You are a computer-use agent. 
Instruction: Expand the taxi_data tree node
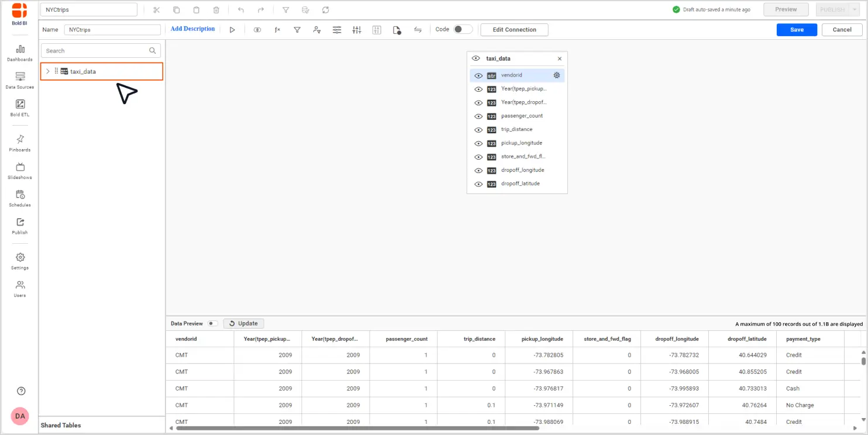[x=48, y=71]
